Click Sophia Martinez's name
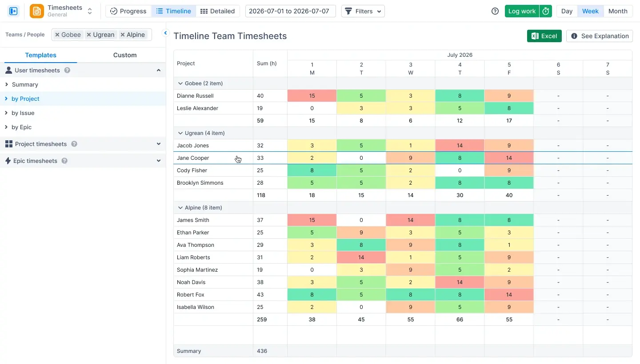The width and height of the screenshot is (640, 364). (197, 269)
